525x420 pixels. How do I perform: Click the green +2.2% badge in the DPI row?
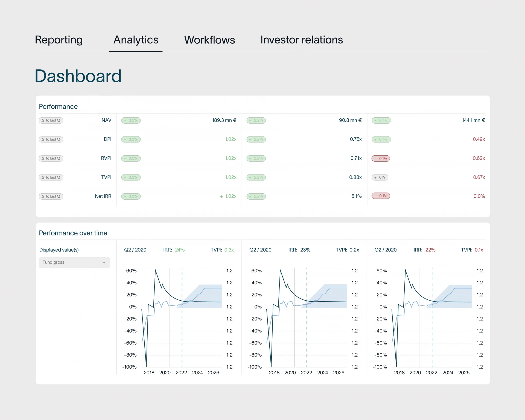point(256,139)
